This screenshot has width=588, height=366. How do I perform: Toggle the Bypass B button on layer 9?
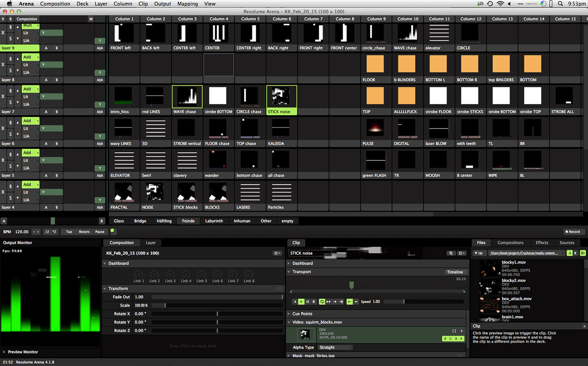[x=10, y=27]
